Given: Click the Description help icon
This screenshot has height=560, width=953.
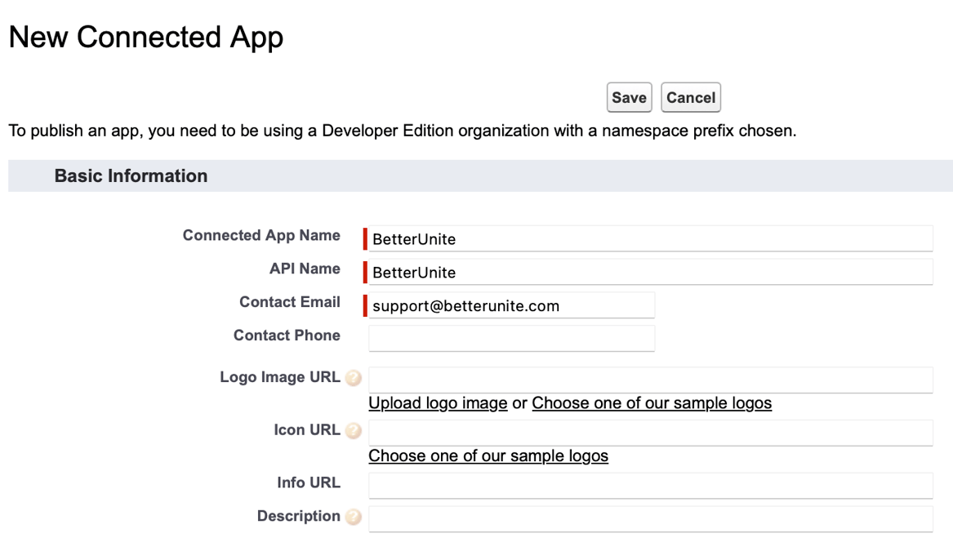Looking at the screenshot, I should 353,516.
